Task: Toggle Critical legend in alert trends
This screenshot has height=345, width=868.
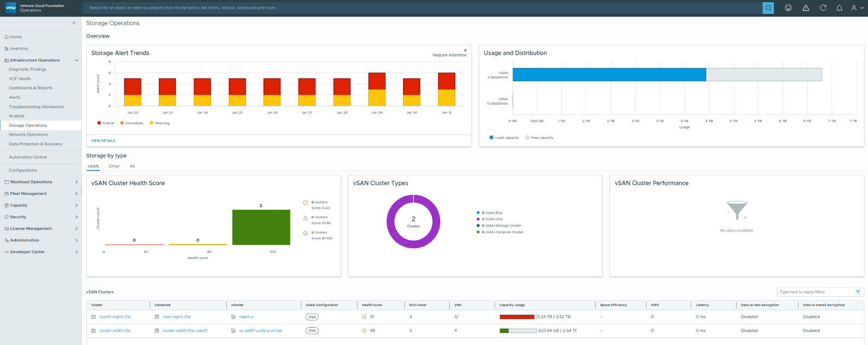Action: [x=106, y=123]
